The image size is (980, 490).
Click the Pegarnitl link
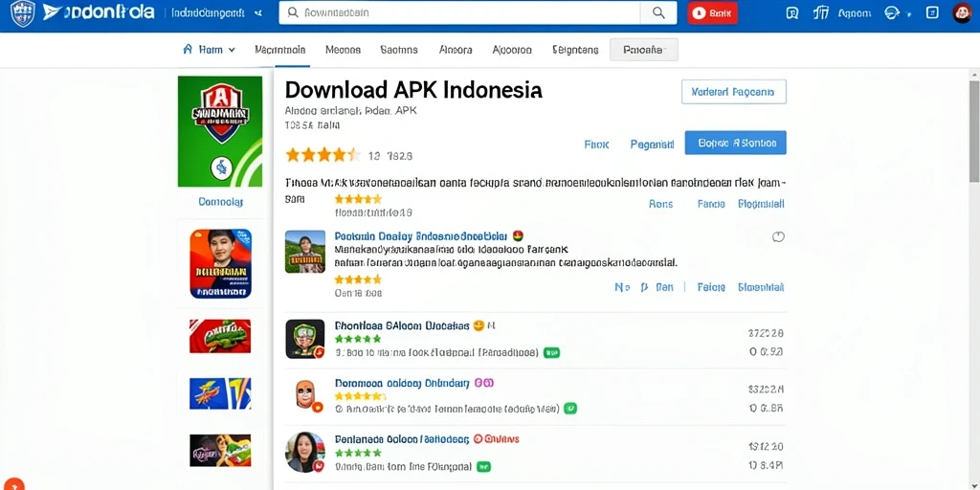652,145
